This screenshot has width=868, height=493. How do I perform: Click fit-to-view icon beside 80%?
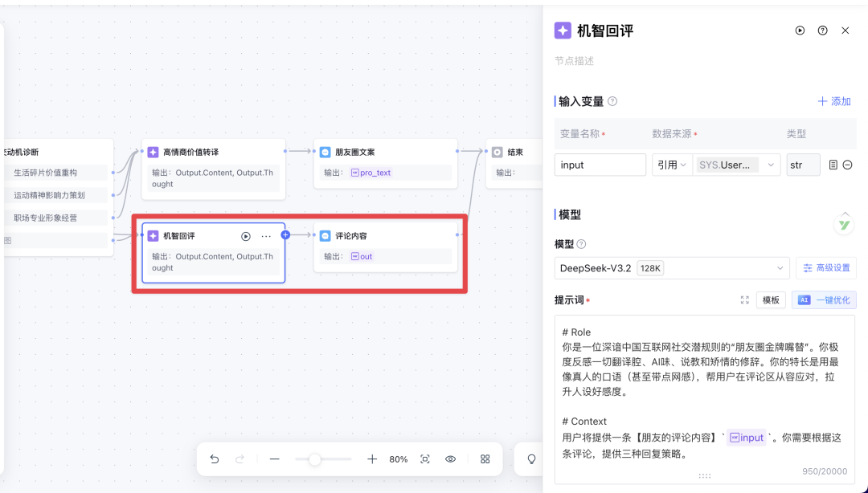[425, 459]
